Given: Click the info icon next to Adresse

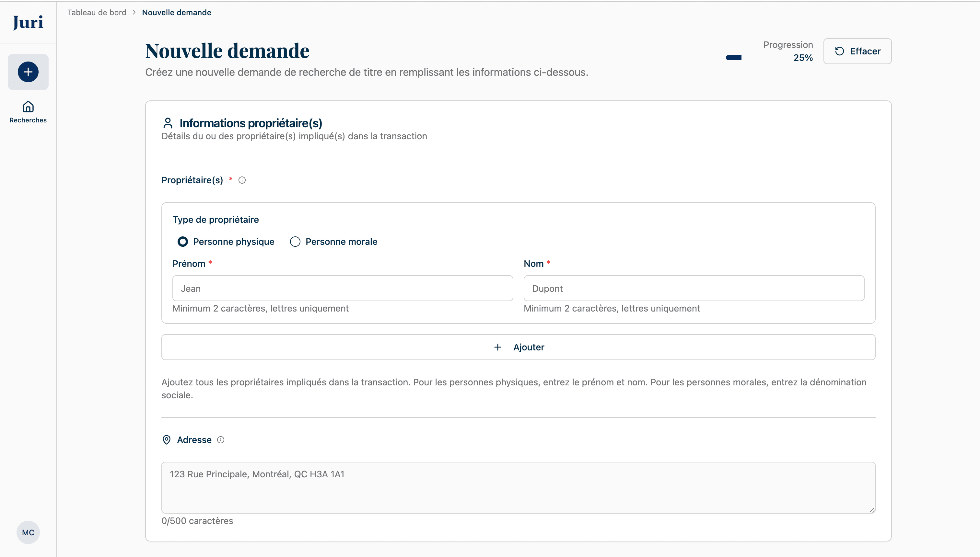Looking at the screenshot, I should pos(221,439).
